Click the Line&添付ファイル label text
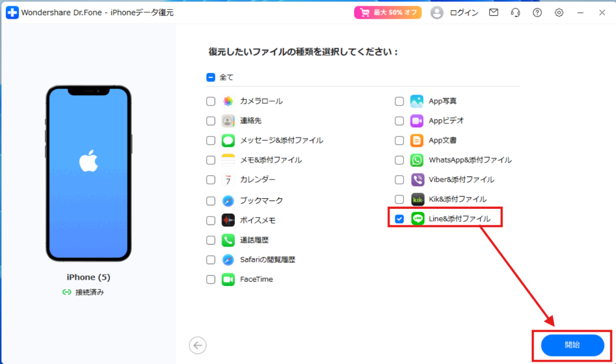The height and width of the screenshot is (364, 616). [459, 219]
